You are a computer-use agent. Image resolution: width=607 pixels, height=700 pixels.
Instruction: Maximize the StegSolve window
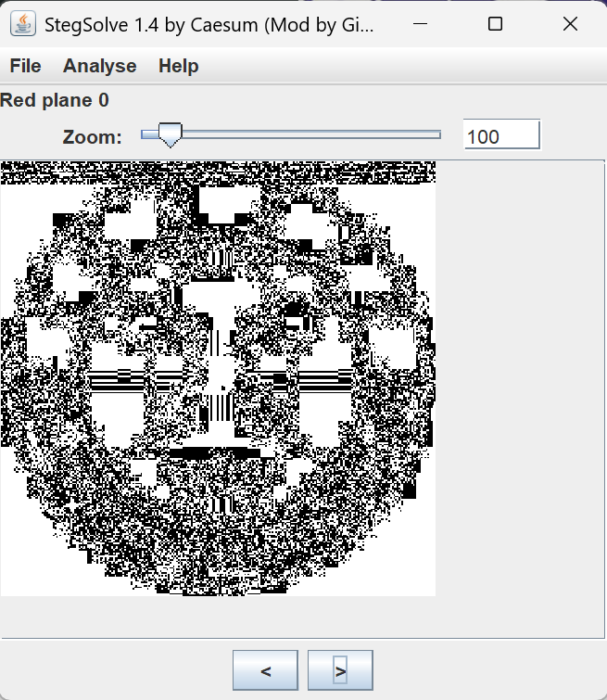pos(495,24)
